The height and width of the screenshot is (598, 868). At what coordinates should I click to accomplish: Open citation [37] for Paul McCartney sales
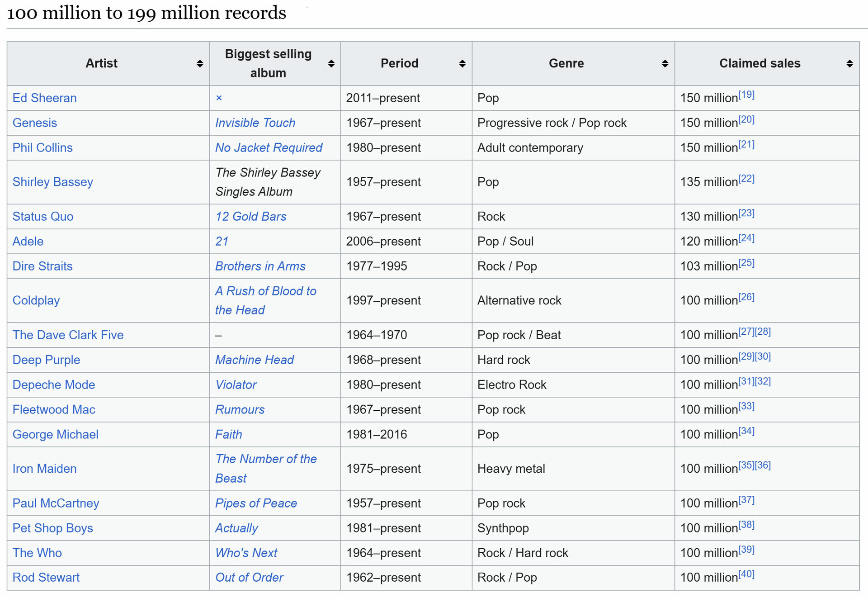click(746, 500)
